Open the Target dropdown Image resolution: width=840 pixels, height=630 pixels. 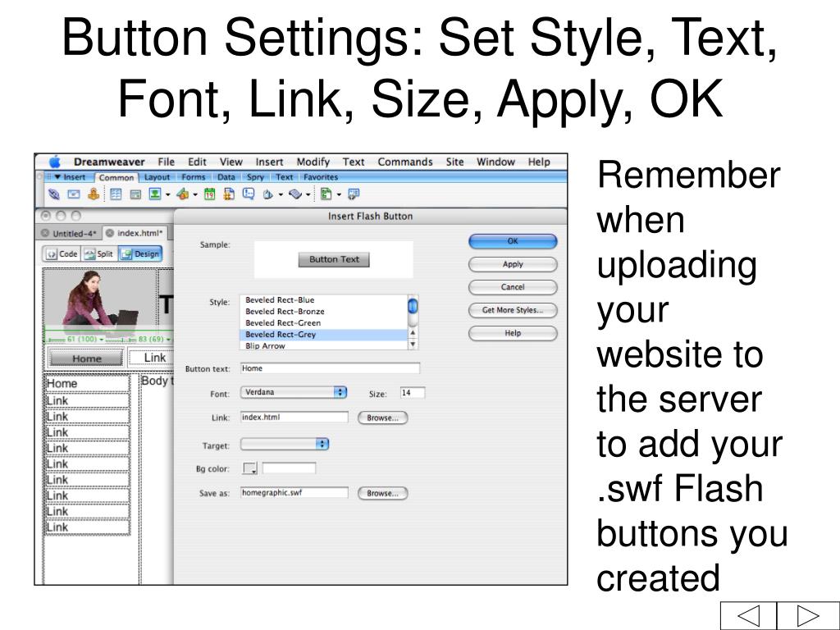click(x=285, y=444)
